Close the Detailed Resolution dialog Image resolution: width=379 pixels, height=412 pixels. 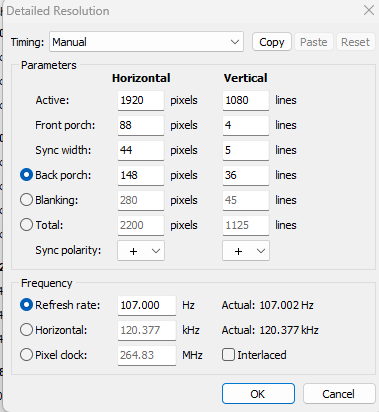point(369,10)
